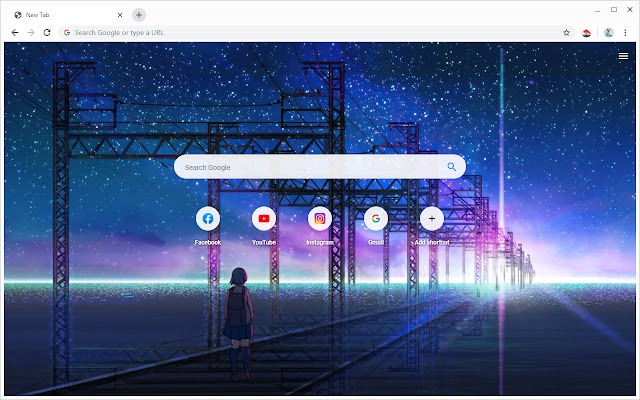
Task: Open the Facebook shortcut
Action: 208,218
